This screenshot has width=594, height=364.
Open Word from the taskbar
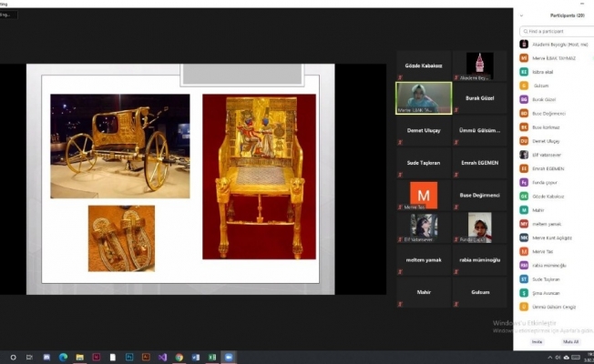(x=195, y=357)
